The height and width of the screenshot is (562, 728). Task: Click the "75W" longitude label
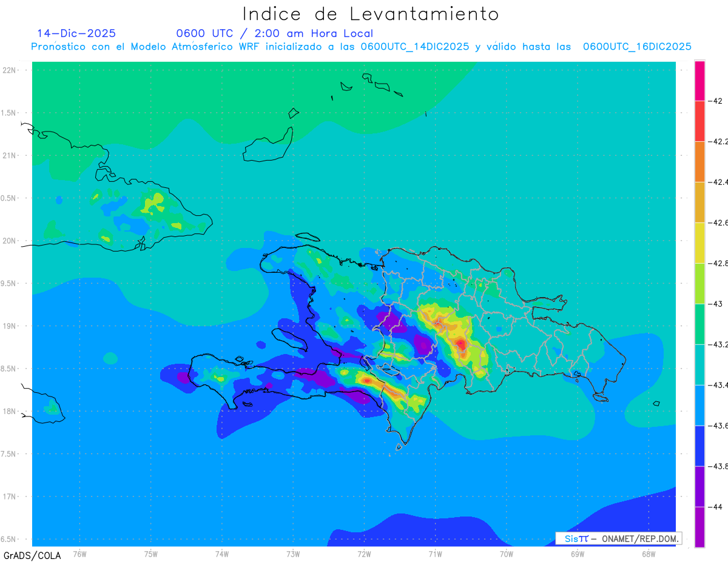pos(151,554)
